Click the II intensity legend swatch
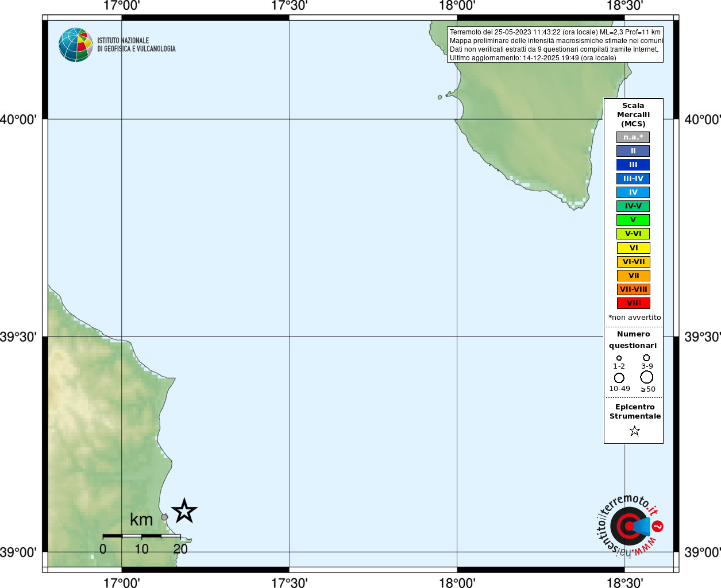The height and width of the screenshot is (588, 721). 633,151
